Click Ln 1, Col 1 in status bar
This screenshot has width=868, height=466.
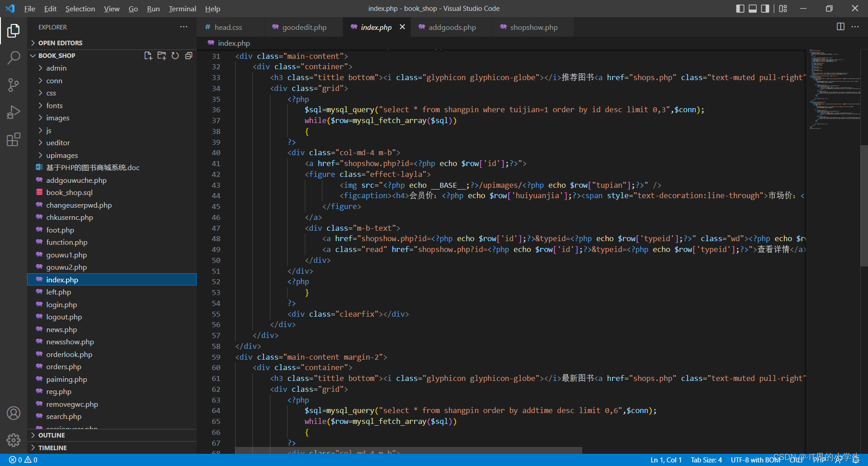(666, 460)
